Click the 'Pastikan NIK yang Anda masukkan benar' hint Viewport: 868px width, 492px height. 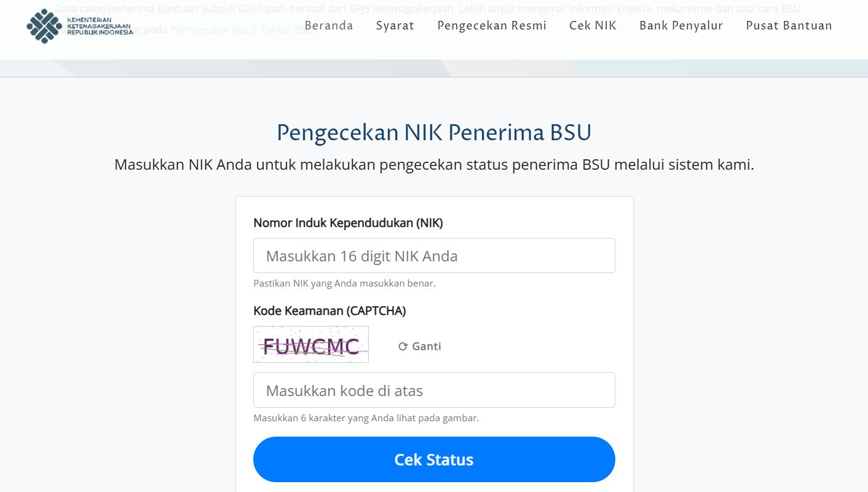344,284
